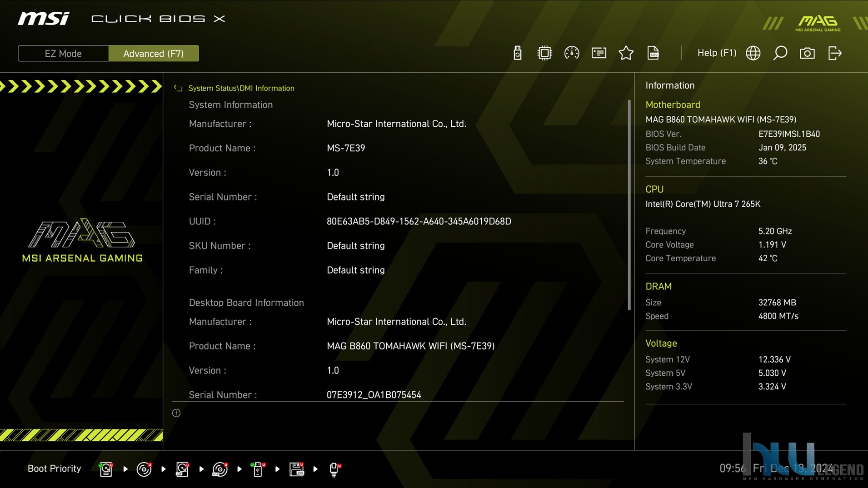
Task: Click the UUID label
Action: click(202, 221)
